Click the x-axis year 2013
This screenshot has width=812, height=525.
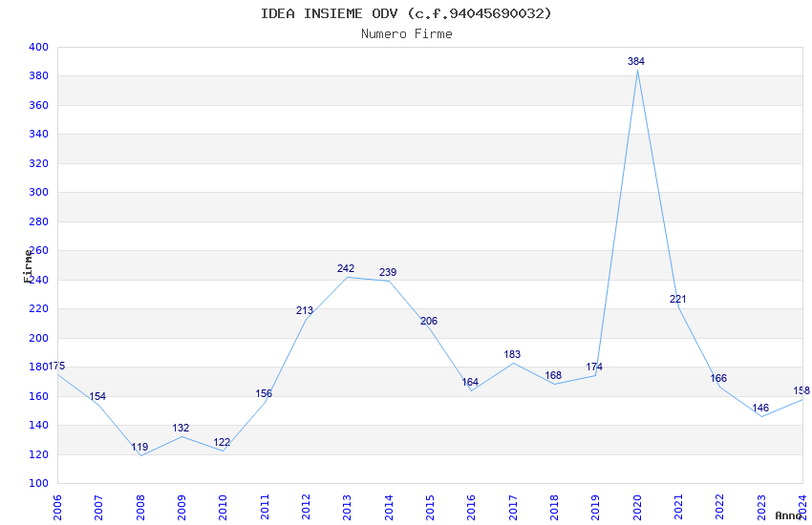(x=347, y=507)
